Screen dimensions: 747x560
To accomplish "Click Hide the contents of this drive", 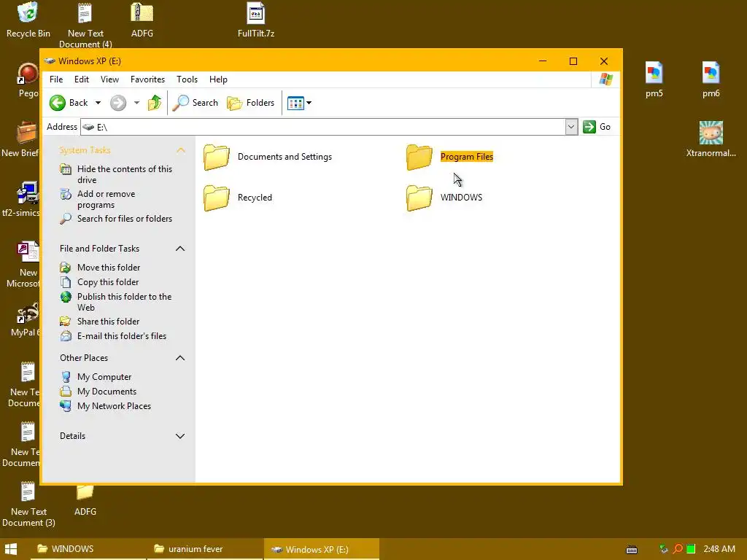I will [124, 174].
